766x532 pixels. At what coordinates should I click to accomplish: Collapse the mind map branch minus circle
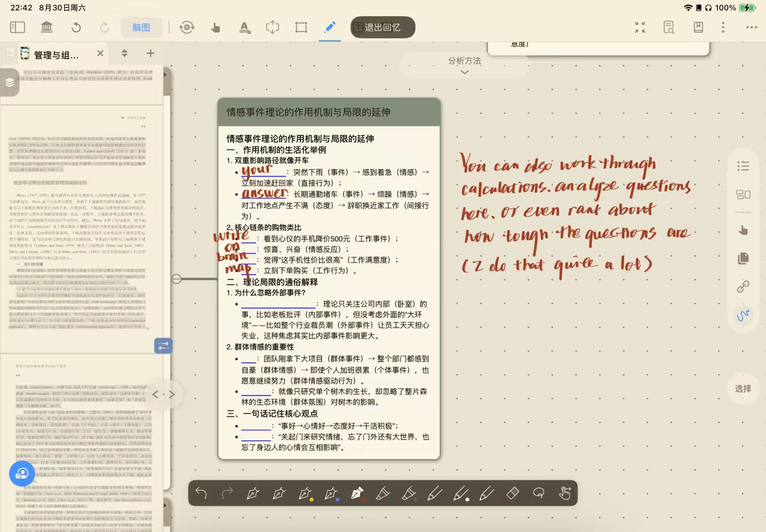point(177,279)
